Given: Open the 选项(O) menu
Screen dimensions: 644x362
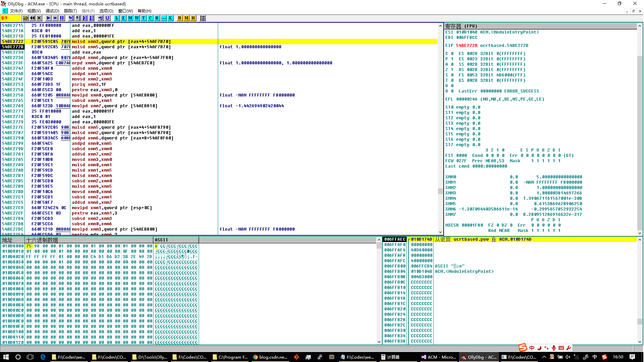Looking at the screenshot, I should [107, 11].
